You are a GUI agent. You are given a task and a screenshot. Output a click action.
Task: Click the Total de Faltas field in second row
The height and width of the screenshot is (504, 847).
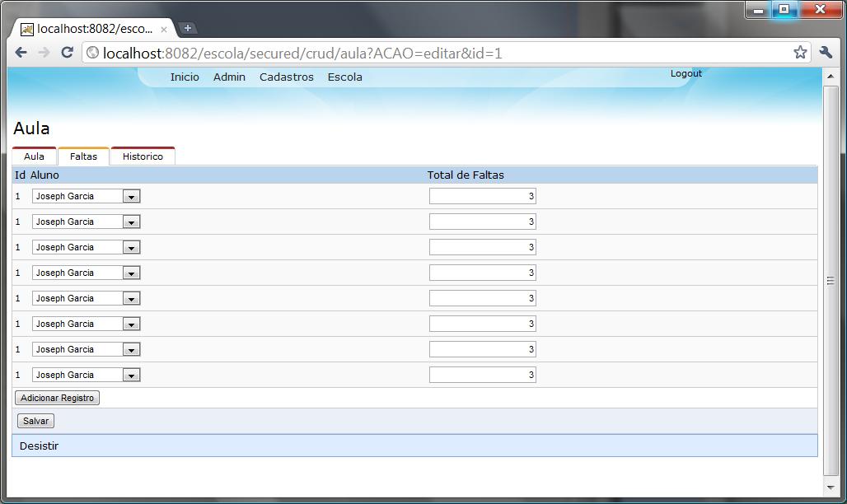click(482, 222)
